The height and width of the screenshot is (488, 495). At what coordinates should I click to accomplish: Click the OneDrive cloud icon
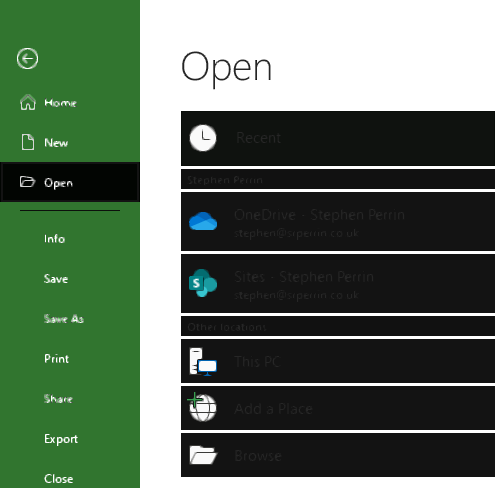pos(203,221)
